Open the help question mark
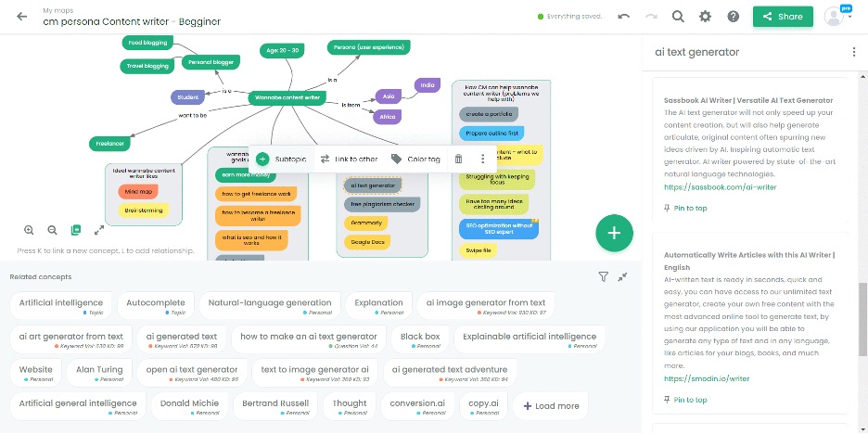This screenshot has width=868, height=434. click(x=734, y=17)
